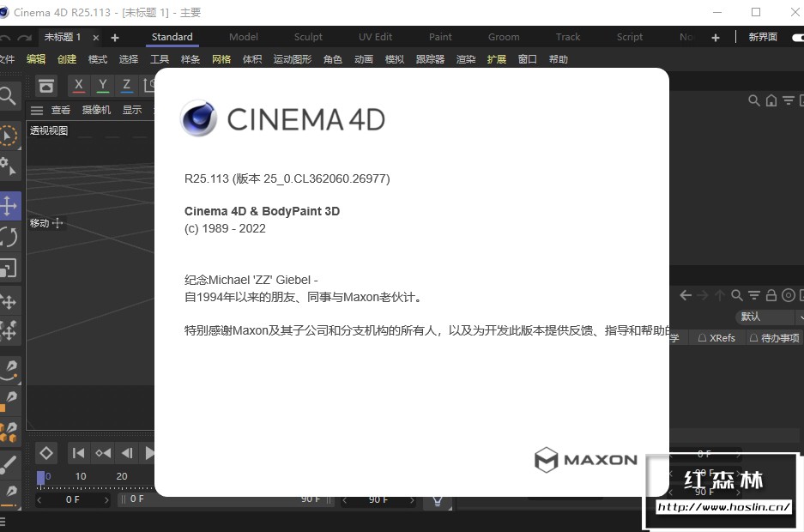The image size is (804, 532).
Task: Select the pen with orange cubes tool
Action: pos(9,433)
